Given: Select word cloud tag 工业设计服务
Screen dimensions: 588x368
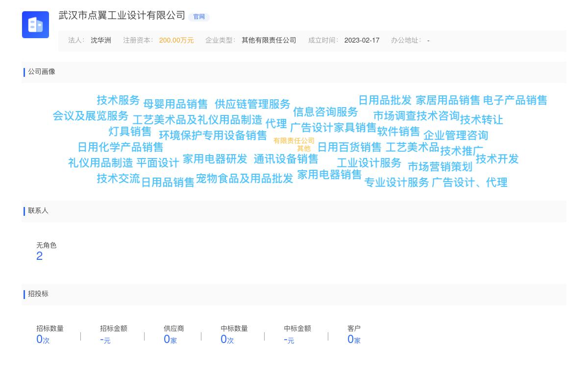Looking at the screenshot, I should (369, 163).
